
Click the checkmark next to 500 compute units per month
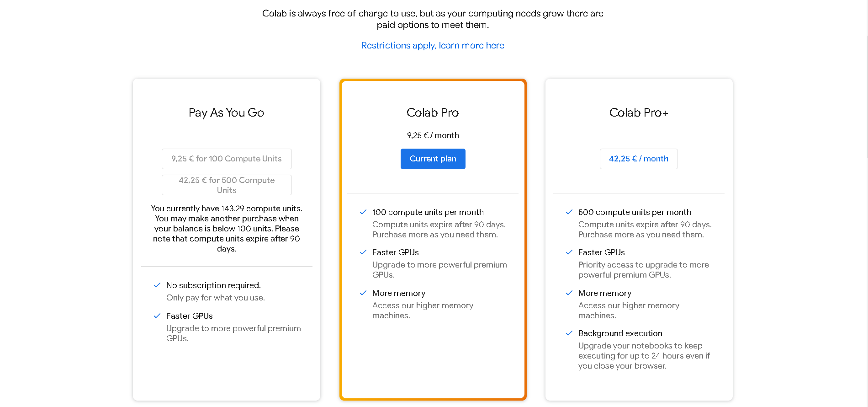pos(569,212)
